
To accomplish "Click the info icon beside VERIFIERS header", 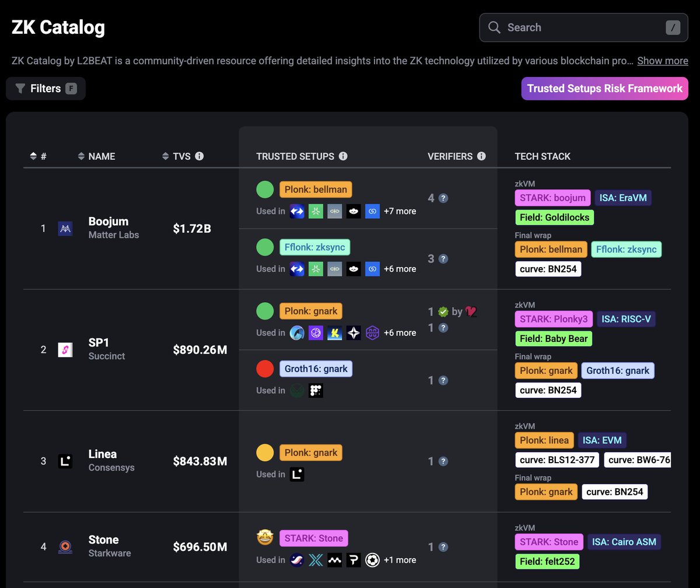I will click(481, 156).
